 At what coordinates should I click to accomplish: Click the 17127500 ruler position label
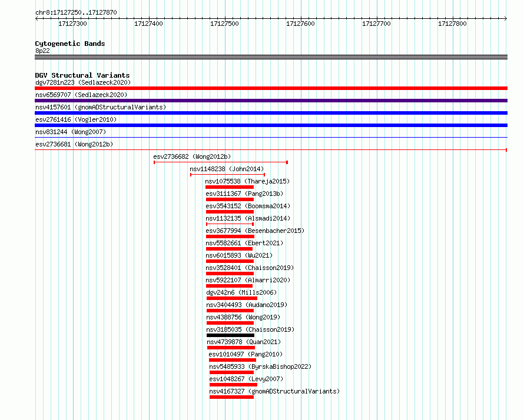coord(224,24)
